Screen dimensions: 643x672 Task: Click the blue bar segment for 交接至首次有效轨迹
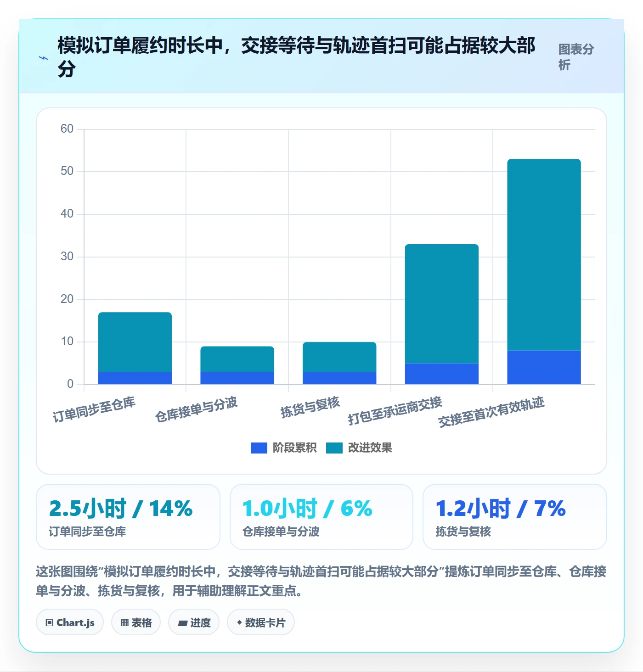click(544, 368)
